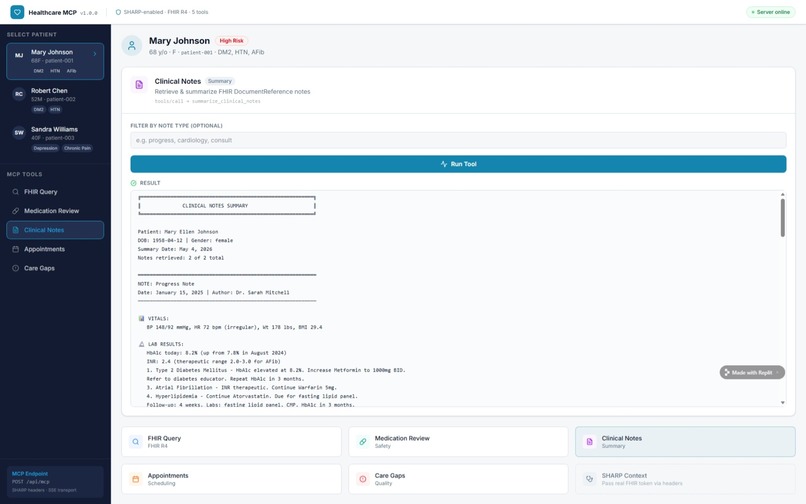806x504 pixels.
Task: Click the Care Gaps card alert icon
Action: (x=363, y=479)
